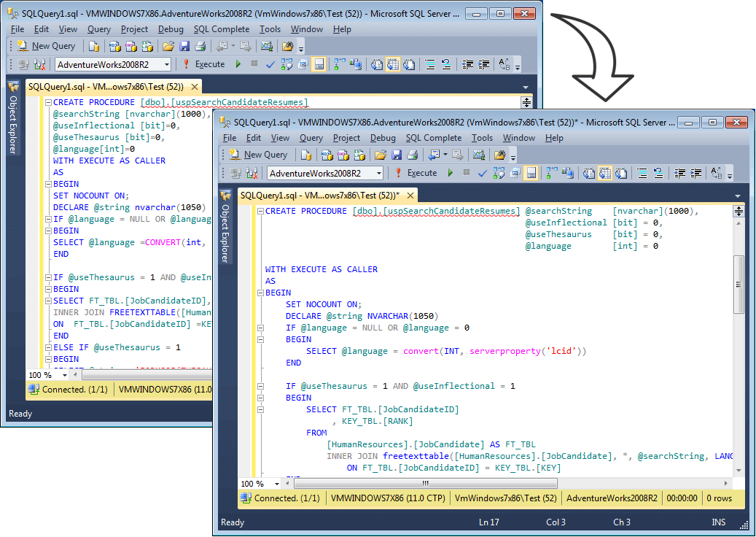Toggle Include Actual Execution Plan, front window
The image size is (756, 537).
coord(552,173)
